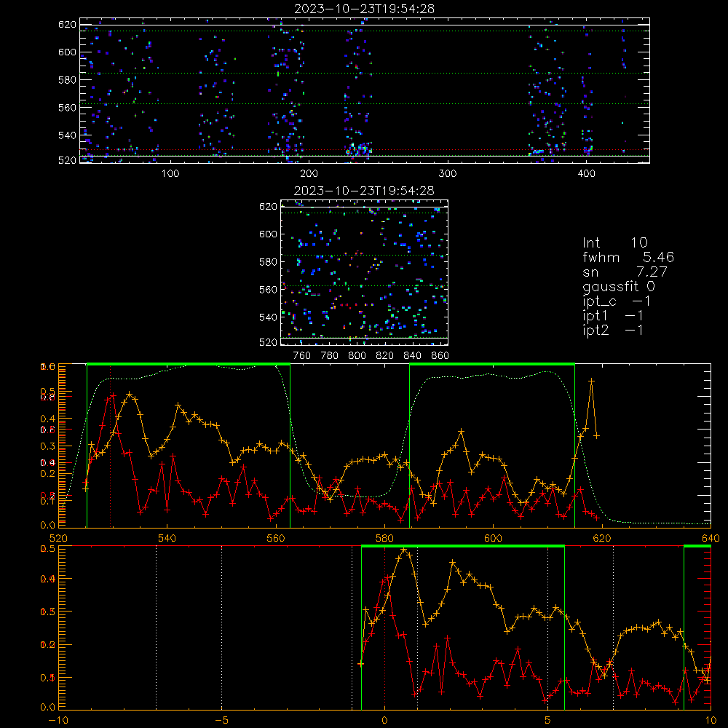The image size is (728, 728).
Task: Click y-axis label 580 on top plot
Action: click(67, 80)
